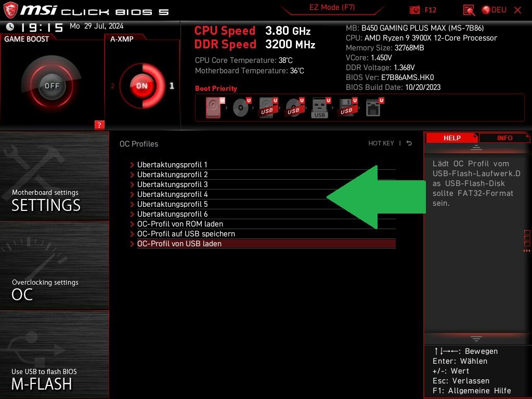Click the HOT KEY label
Screen dimensions: 532x399
[381, 143]
